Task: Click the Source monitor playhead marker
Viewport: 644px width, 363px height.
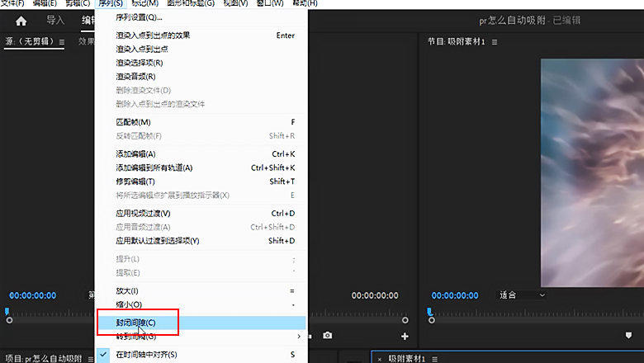Action: click(7, 311)
